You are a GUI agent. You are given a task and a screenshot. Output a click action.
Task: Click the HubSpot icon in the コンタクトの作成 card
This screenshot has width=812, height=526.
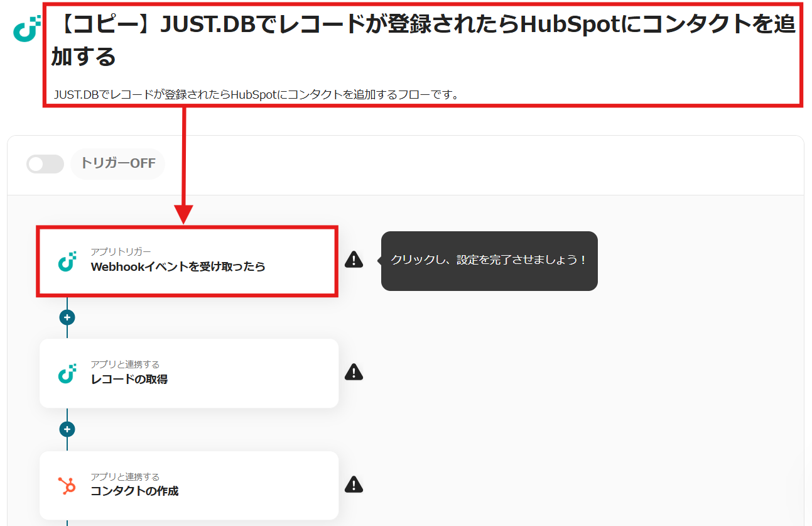pos(67,485)
